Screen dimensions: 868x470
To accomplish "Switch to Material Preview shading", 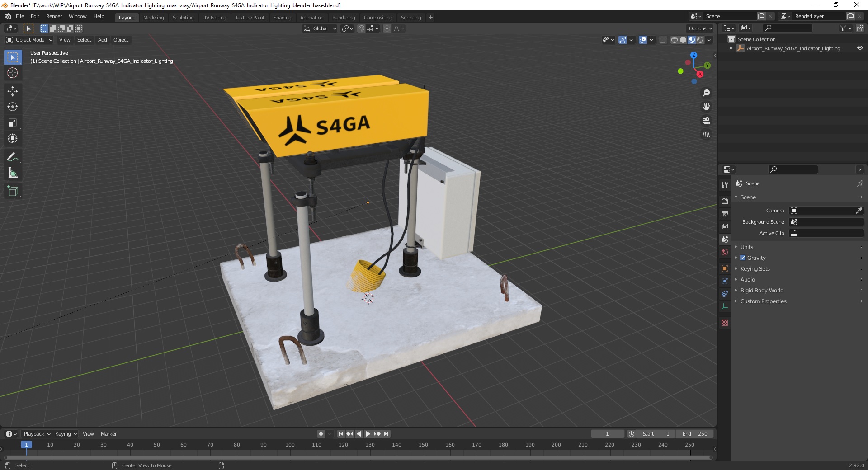I will click(692, 40).
